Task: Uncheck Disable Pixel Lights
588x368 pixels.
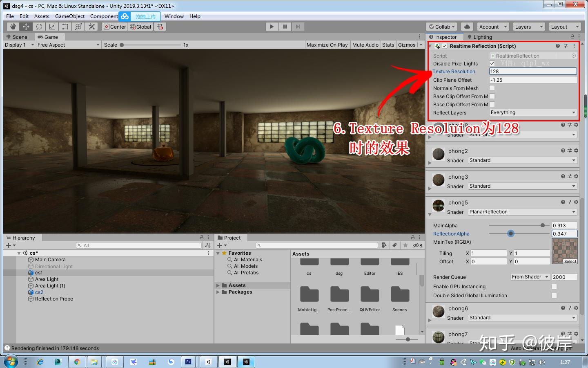Action: point(492,63)
